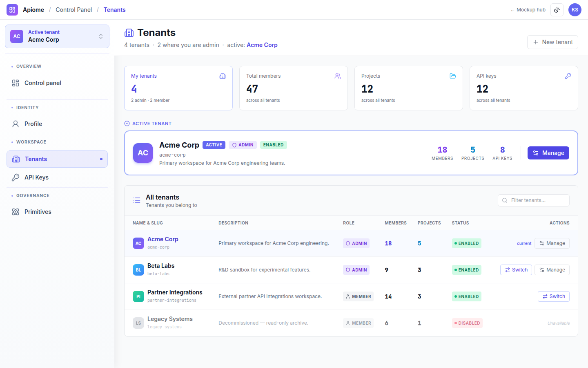Image resolution: width=588 pixels, height=368 pixels.
Task: Click the Control panel grid icon in sidebar
Action: click(16, 83)
